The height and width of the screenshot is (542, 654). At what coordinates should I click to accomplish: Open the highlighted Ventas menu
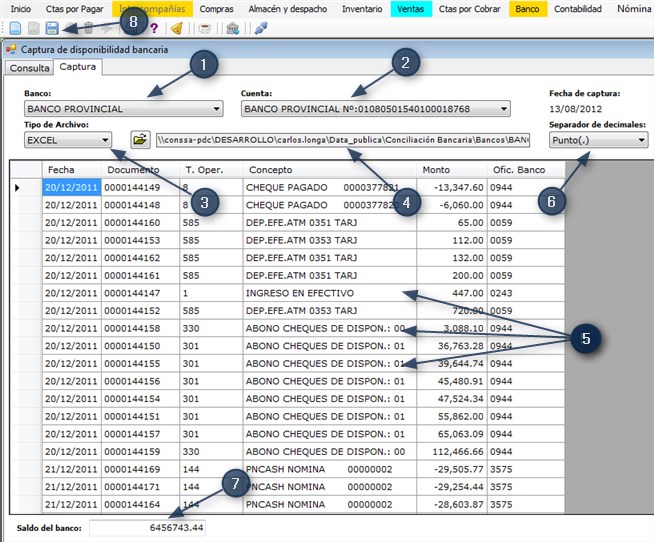(410, 9)
